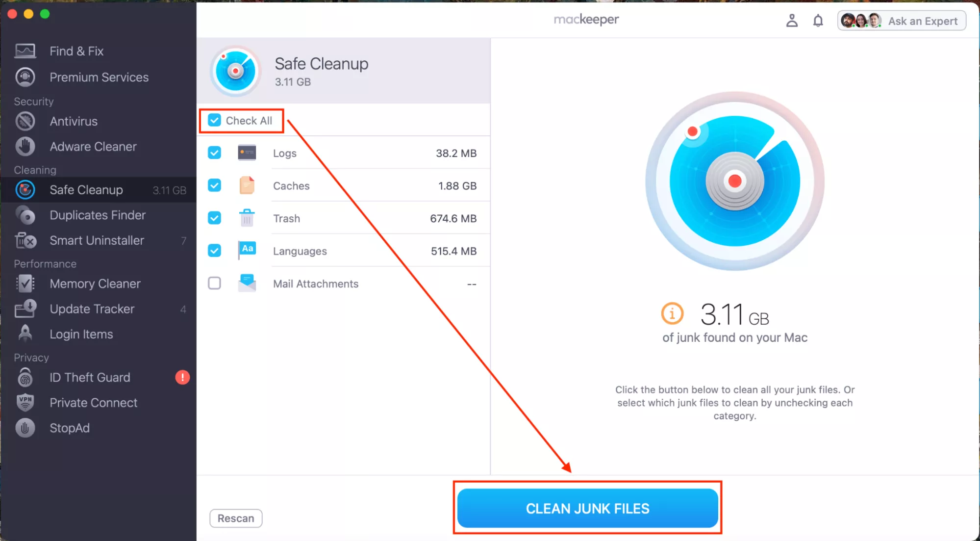
Task: Click the CLEAN JUNK FILES button
Action: [x=587, y=508]
